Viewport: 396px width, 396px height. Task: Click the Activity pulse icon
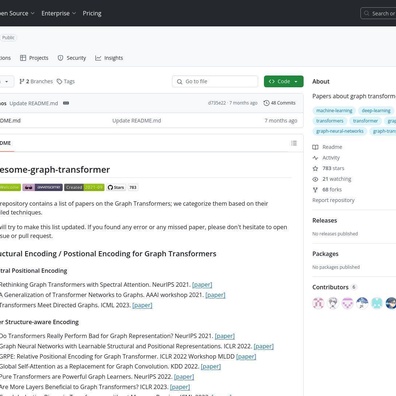coord(315,158)
